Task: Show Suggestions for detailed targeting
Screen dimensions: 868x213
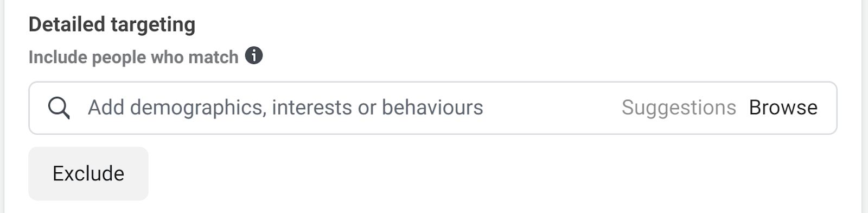Action: (679, 108)
